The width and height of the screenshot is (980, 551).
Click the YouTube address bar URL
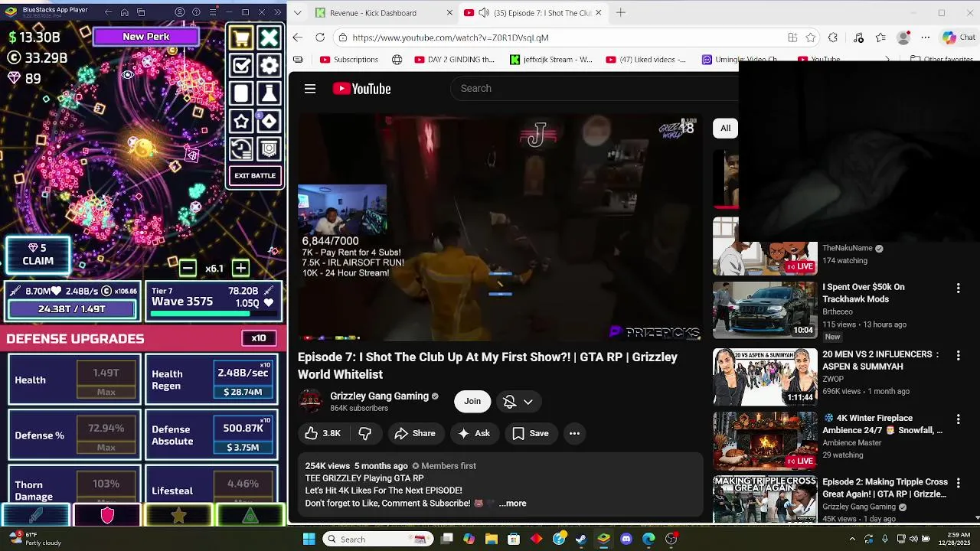[450, 37]
